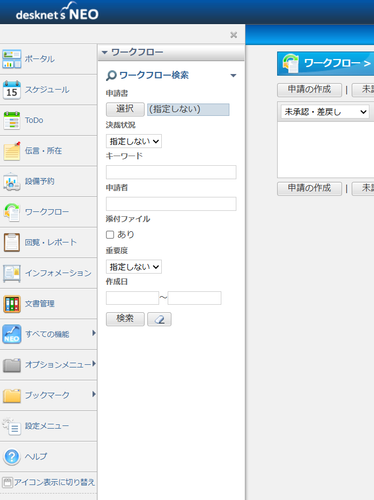Click the magnifier icon beside ワークフロー検索

point(111,76)
